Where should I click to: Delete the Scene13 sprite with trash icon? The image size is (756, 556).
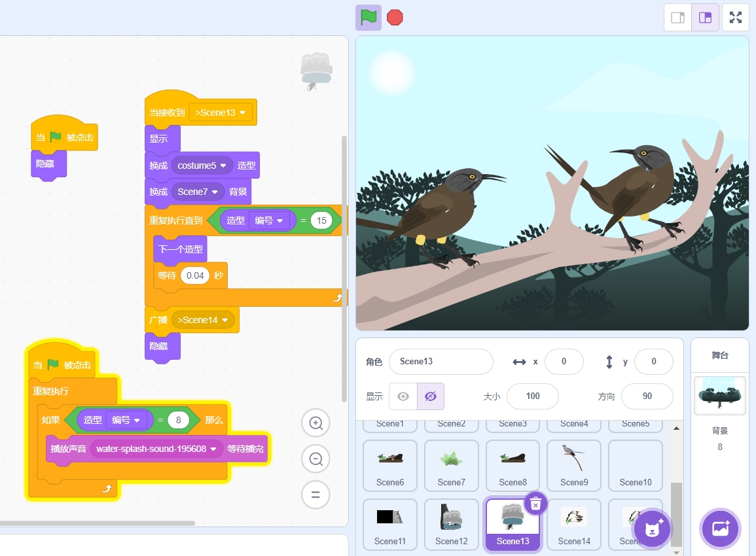535,504
